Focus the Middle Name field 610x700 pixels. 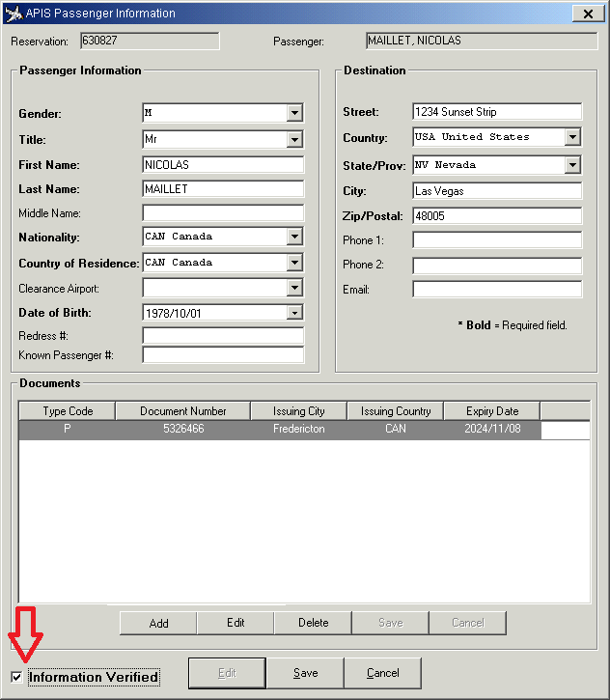pyautogui.click(x=223, y=213)
